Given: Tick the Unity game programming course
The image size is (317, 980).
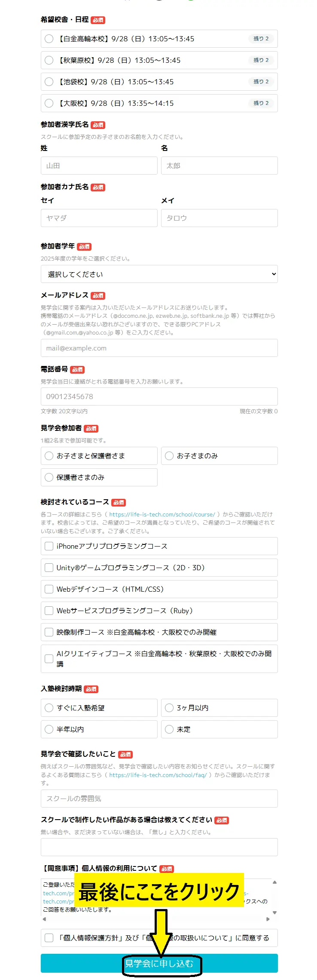Looking at the screenshot, I should point(49,568).
